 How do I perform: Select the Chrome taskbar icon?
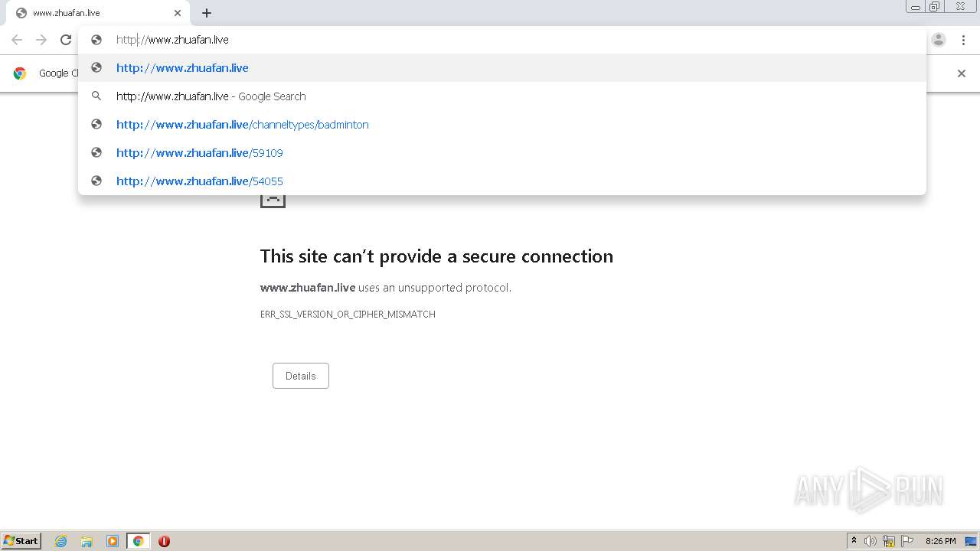point(138,541)
